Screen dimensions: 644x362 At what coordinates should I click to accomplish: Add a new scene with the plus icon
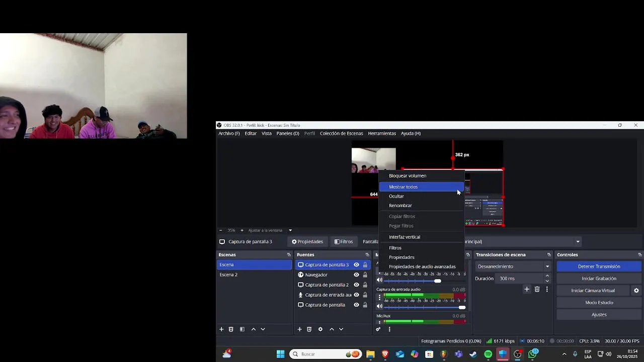click(x=221, y=329)
